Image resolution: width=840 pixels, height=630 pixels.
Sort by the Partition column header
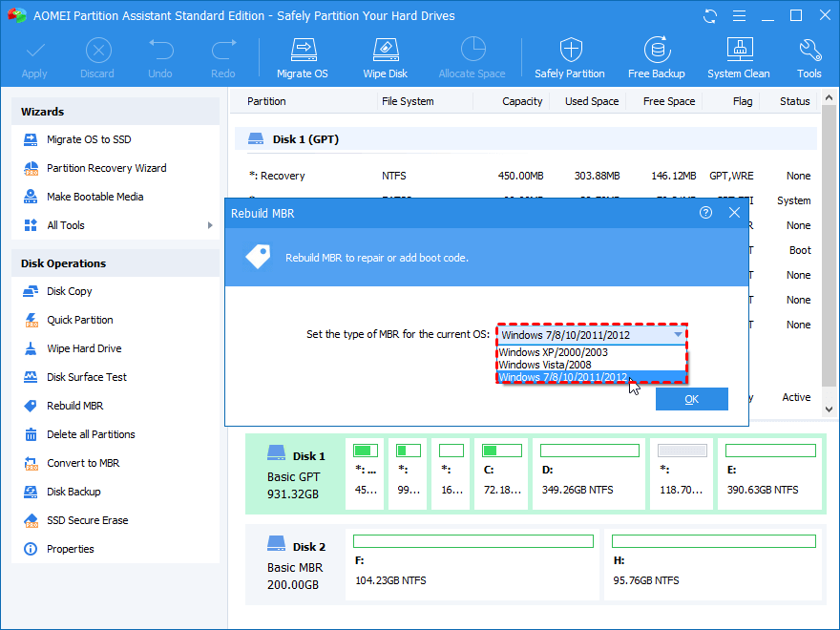[266, 101]
